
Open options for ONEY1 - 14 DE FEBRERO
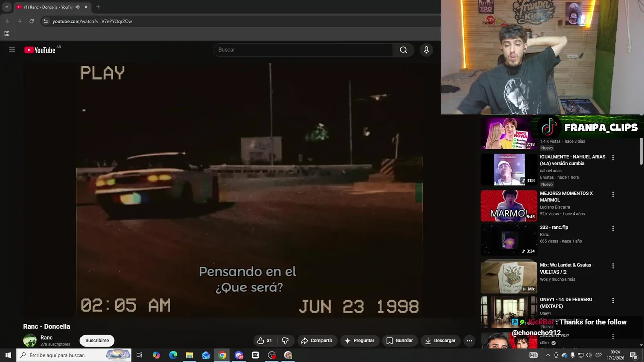(x=613, y=300)
